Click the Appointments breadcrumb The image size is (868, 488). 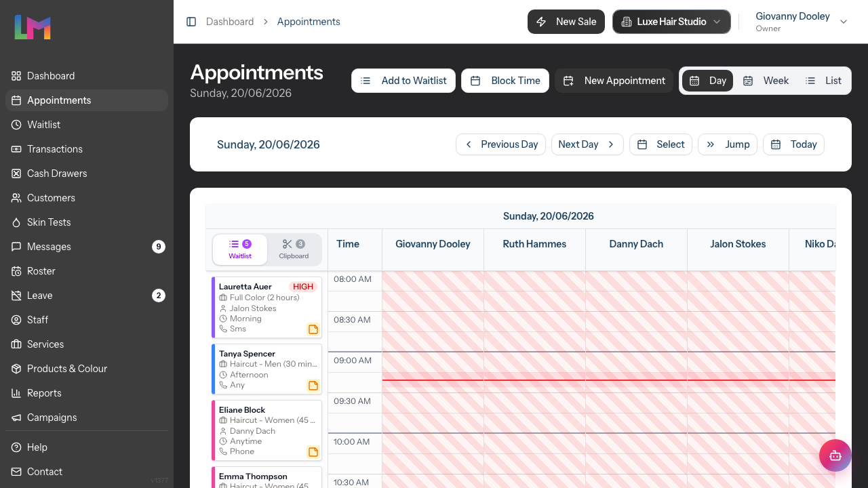(309, 22)
